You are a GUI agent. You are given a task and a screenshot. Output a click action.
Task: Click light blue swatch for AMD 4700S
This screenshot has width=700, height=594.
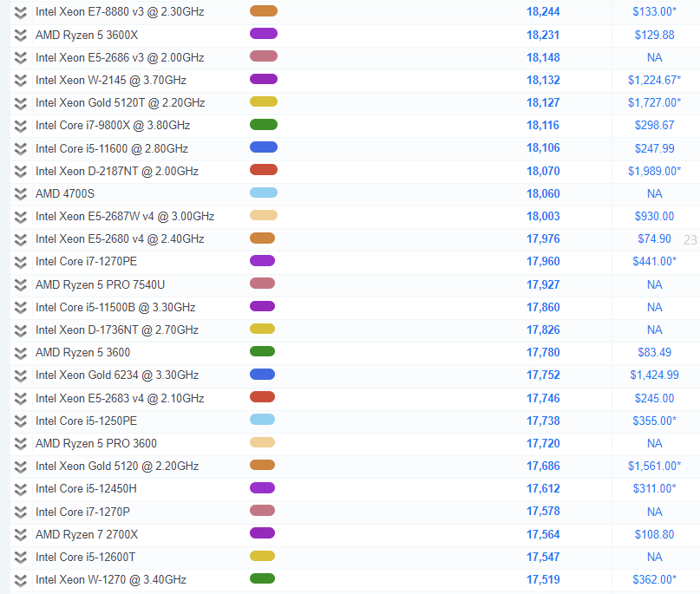click(263, 193)
